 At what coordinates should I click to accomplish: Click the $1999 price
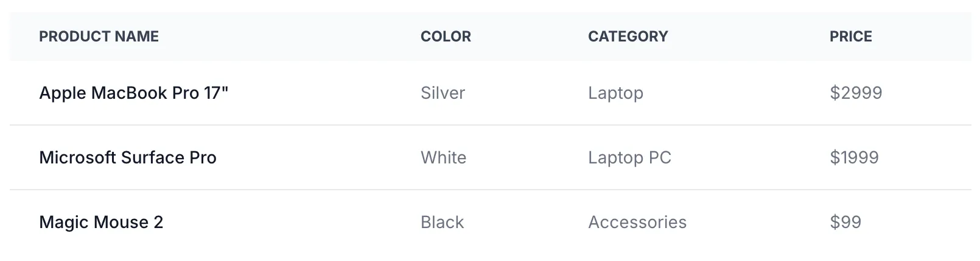tap(854, 158)
